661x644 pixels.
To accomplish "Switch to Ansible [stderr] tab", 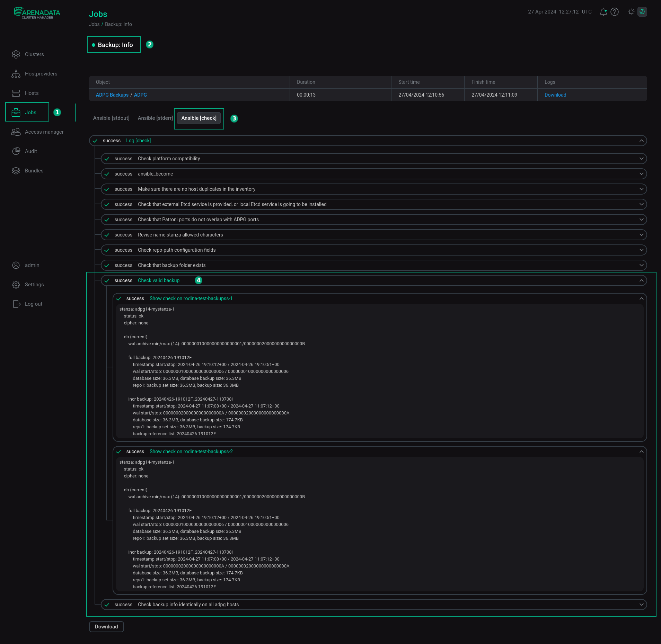I will click(155, 118).
